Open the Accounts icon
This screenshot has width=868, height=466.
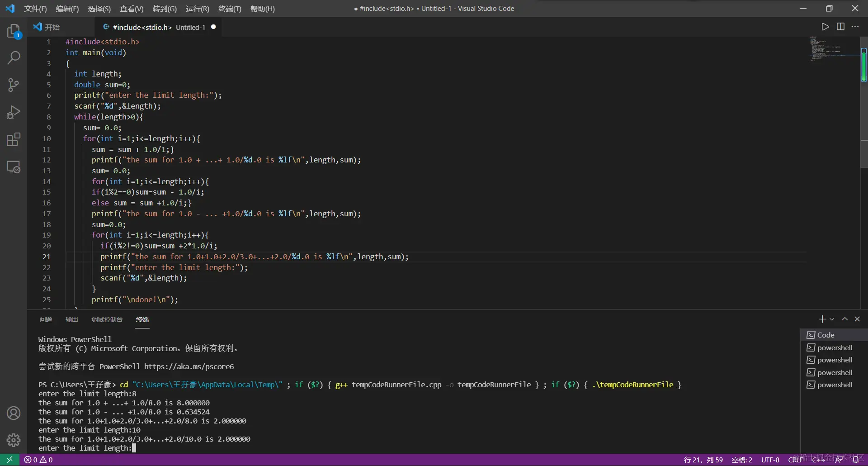click(14, 413)
